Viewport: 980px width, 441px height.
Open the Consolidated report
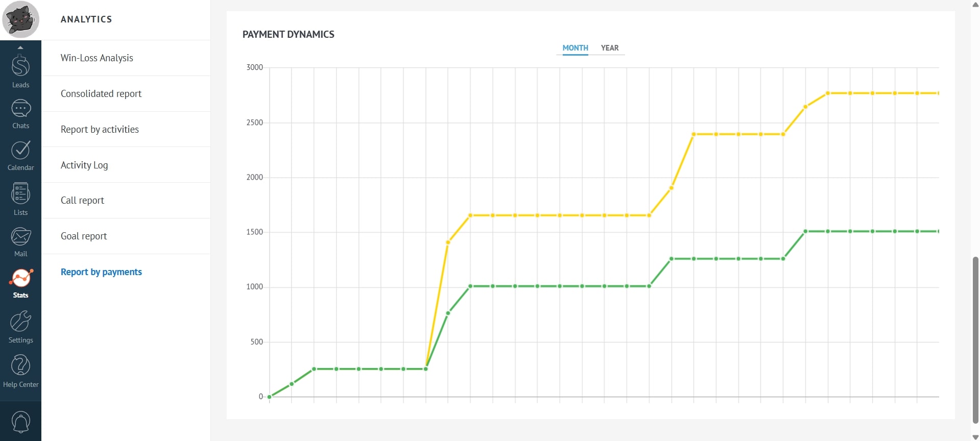coord(101,94)
